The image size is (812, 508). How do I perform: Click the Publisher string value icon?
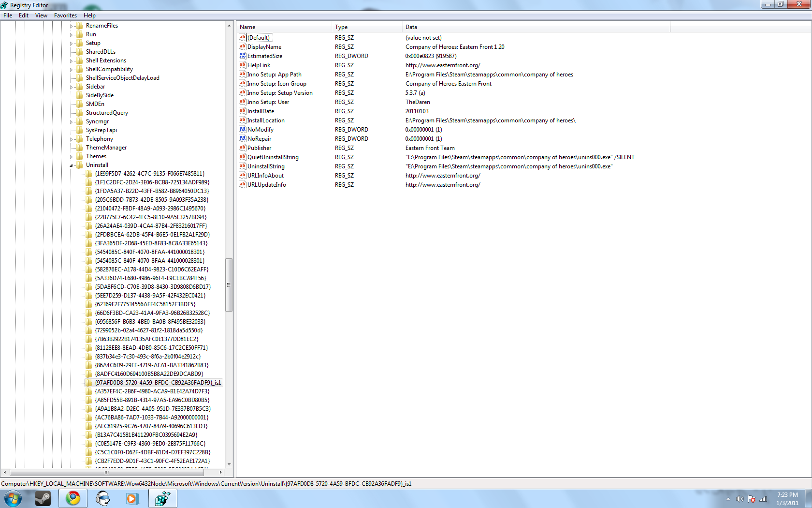click(243, 148)
